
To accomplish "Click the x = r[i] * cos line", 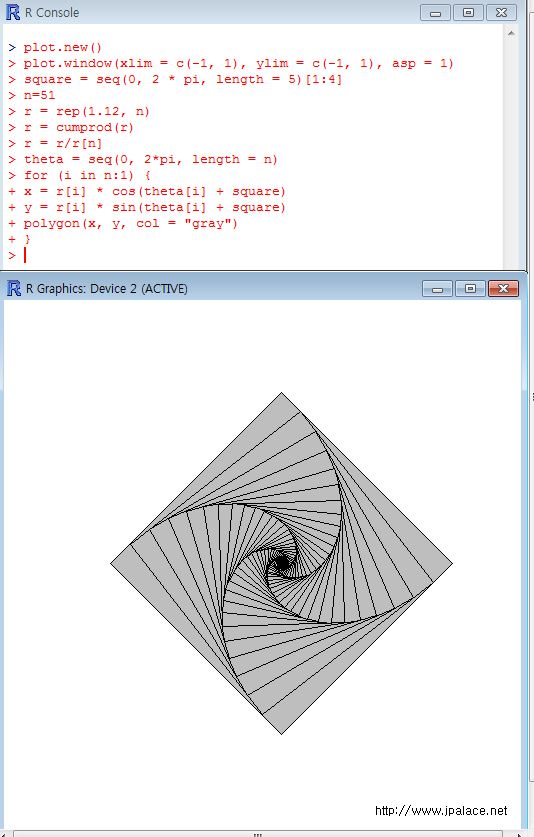I will pos(154,192).
